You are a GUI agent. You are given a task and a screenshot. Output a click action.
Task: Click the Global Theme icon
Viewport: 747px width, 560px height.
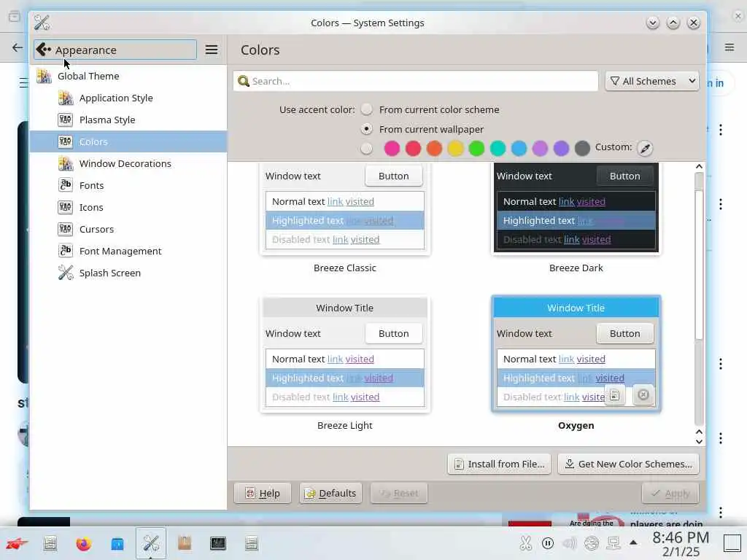(x=44, y=76)
